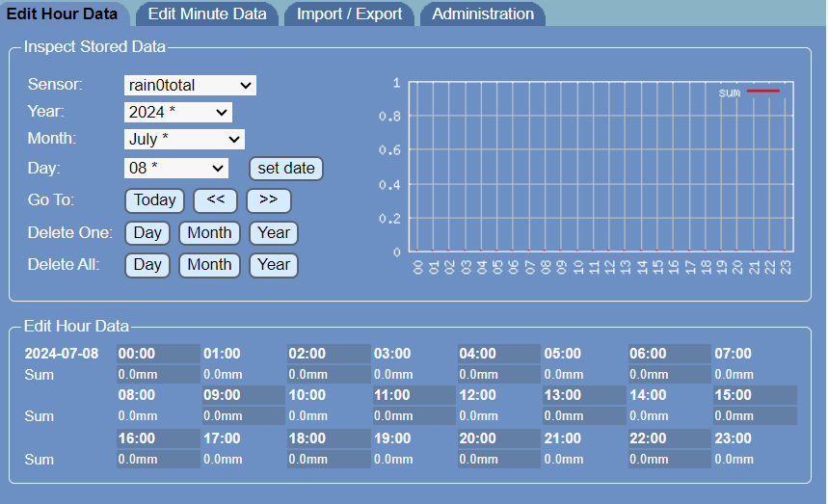Click the 2024-07-08 date label
This screenshot has width=828, height=504.
pos(62,354)
